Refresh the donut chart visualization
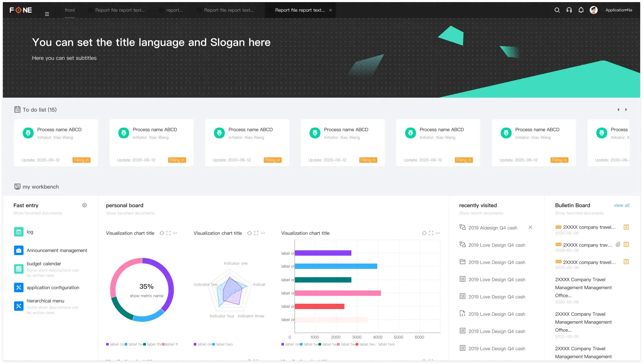Image resolution: width=643 pixels, height=364 pixels. pyautogui.click(x=162, y=233)
